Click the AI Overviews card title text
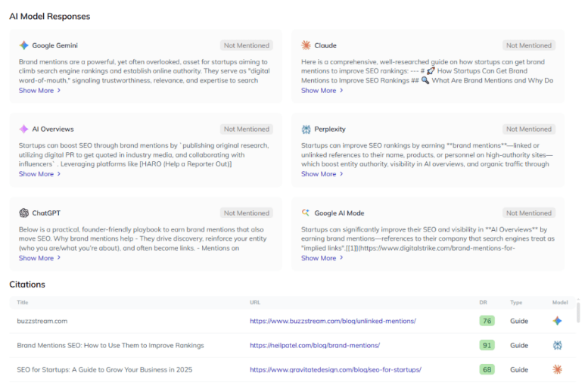This screenshot has width=588, height=389. (53, 129)
